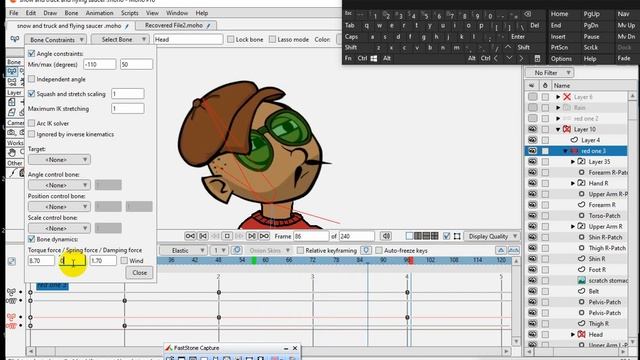Click the crop frame icon beside Display Quality
This screenshot has width=640, height=360.
[x=458, y=236]
